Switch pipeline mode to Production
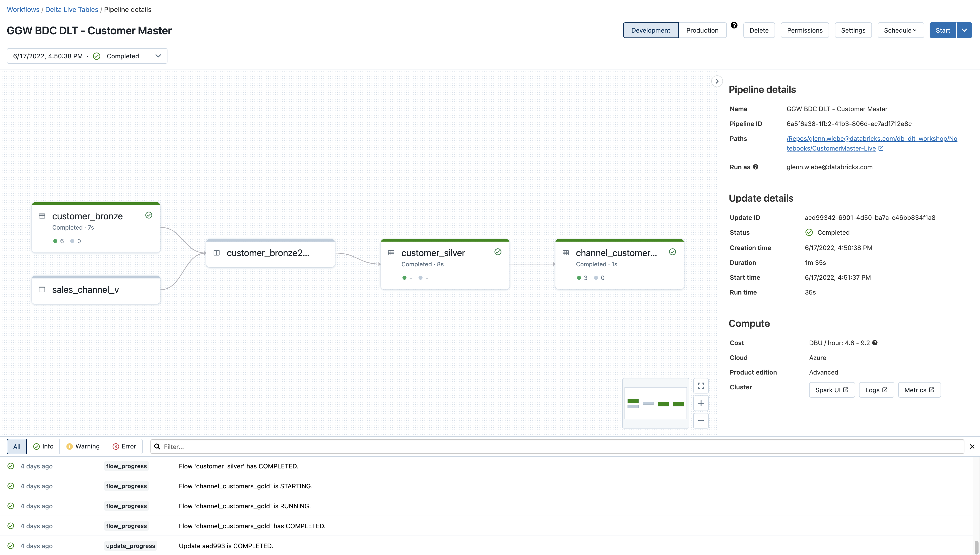Image resolution: width=980 pixels, height=555 pixels. coord(702,30)
